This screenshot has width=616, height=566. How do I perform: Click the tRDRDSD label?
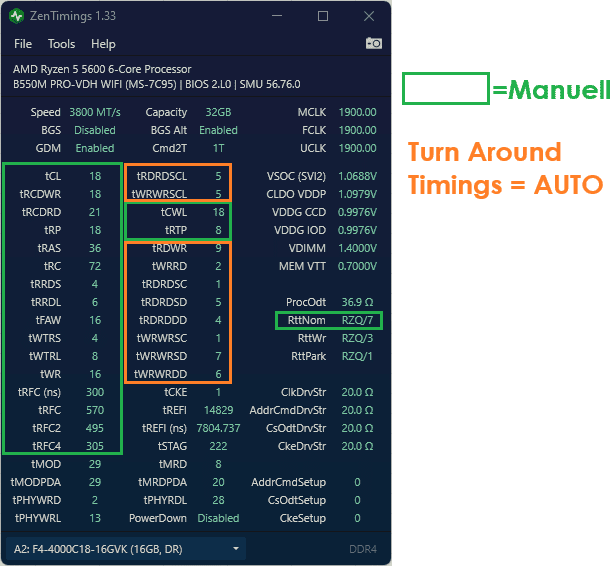tap(164, 302)
